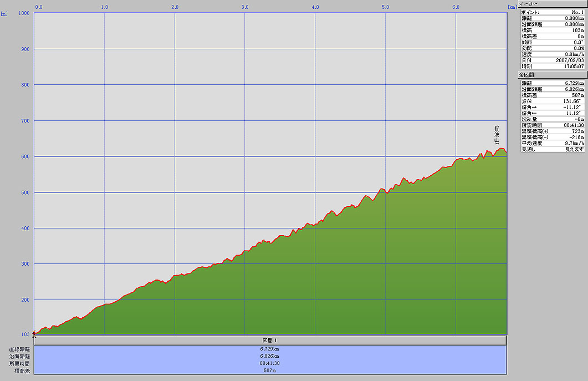Image resolution: width=588 pixels, height=381 pixels.
Task: Select the 方位 131.66° row
Action: 552,101
